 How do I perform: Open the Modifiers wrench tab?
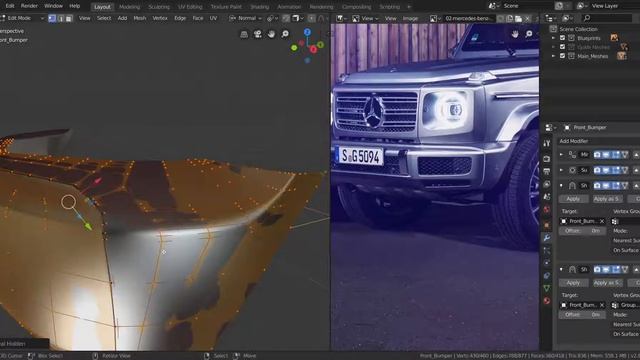coord(547,238)
